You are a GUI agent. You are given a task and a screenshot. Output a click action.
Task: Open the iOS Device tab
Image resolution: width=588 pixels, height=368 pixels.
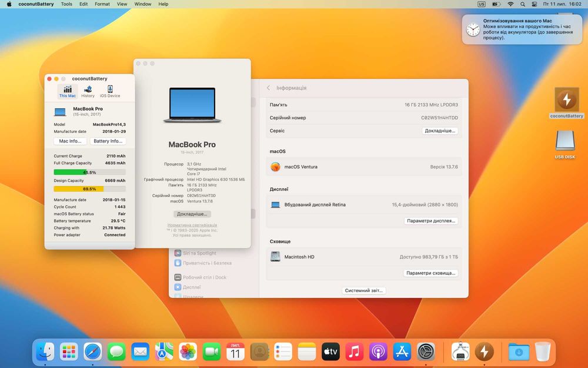110,91
